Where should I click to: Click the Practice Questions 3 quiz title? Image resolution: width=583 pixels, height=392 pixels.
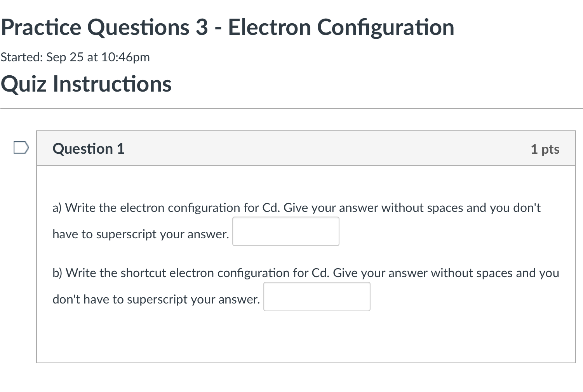pos(227,27)
